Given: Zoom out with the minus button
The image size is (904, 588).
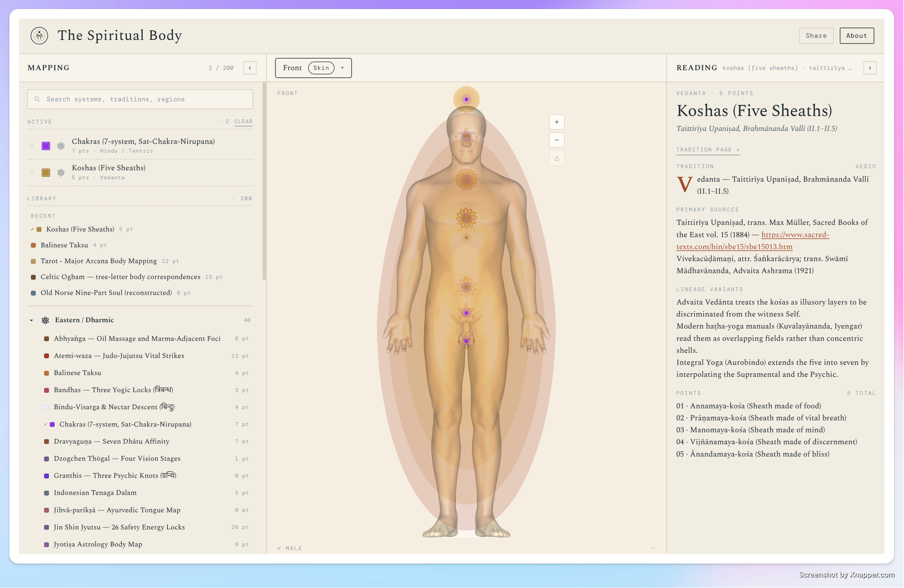Looking at the screenshot, I should coord(557,140).
